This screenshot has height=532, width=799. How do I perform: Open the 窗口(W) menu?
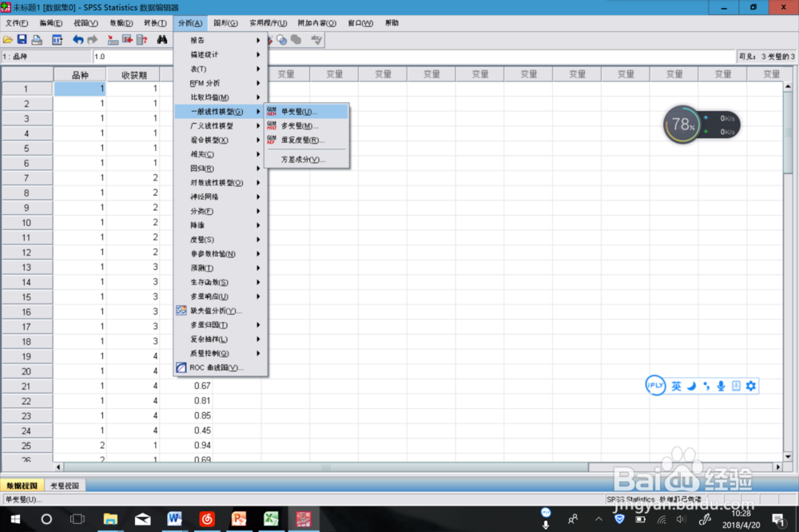click(361, 23)
